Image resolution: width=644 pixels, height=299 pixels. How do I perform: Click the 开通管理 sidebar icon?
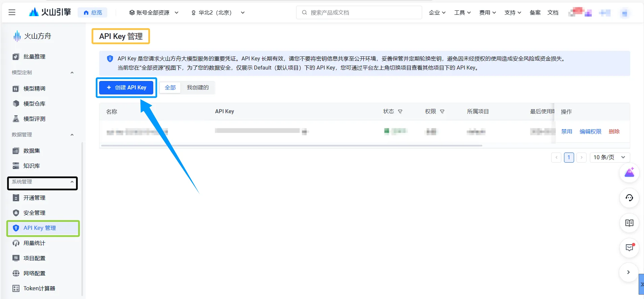(x=16, y=198)
